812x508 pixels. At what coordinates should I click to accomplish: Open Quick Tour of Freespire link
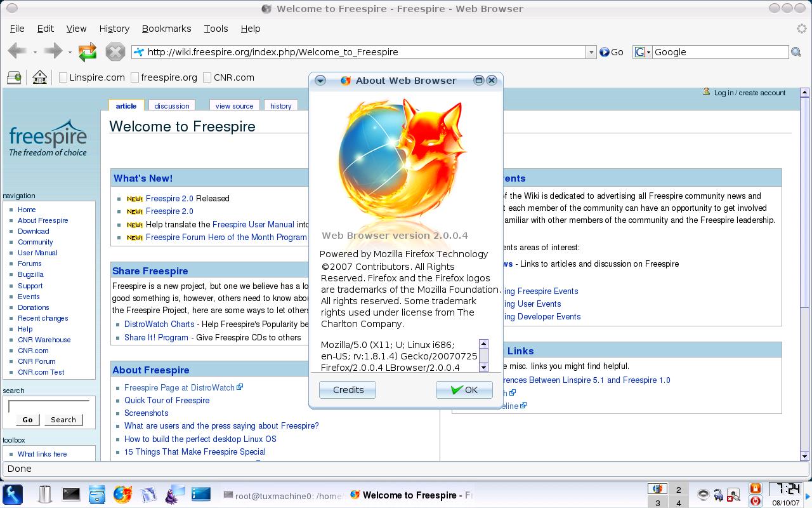[167, 400]
